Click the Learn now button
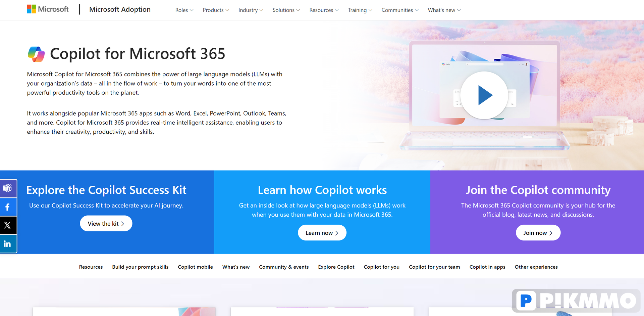Image resolution: width=644 pixels, height=316 pixels. 322,233
